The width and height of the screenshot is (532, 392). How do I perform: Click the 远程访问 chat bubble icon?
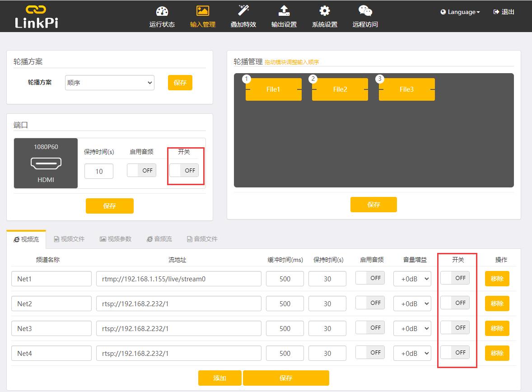tap(365, 11)
